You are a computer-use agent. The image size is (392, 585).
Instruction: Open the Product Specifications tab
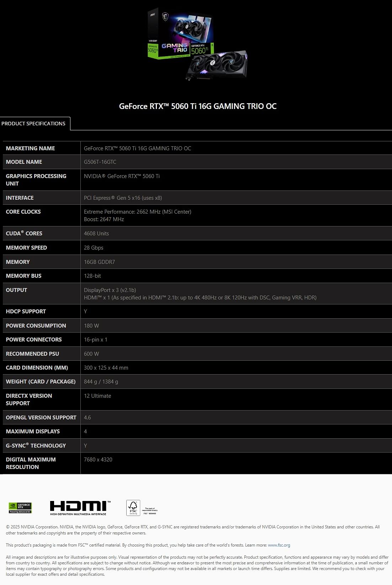click(x=35, y=124)
